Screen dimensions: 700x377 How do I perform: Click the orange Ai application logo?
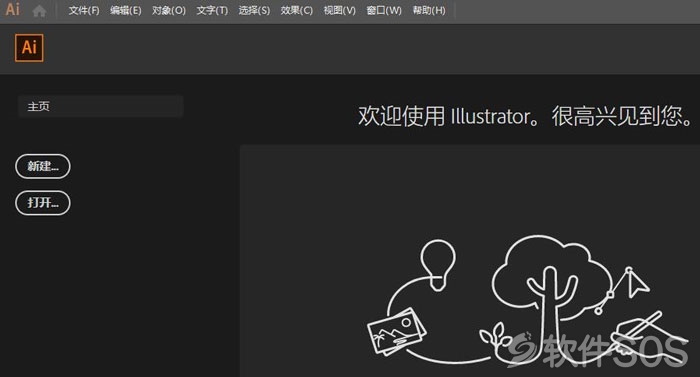pos(29,47)
